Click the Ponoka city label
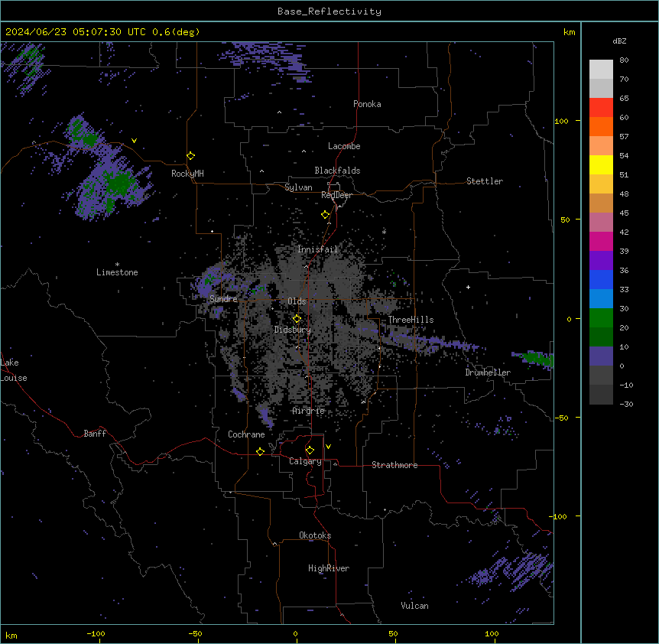 click(367, 104)
